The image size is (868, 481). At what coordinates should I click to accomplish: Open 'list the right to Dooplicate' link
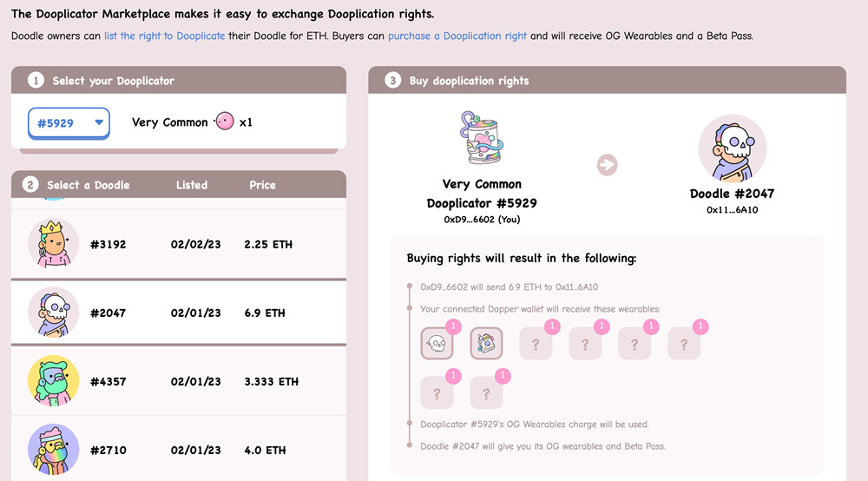pos(164,36)
